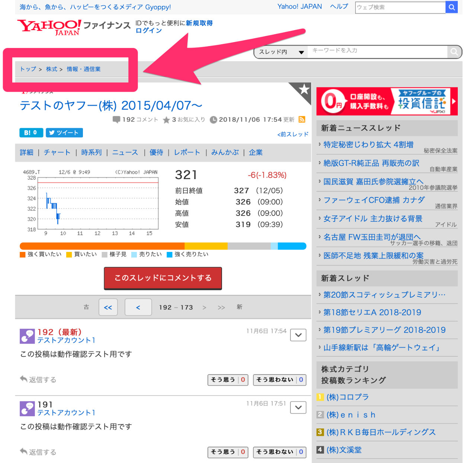Click the 株式 breadcrumb link
476x463 pixels.
[52, 69]
